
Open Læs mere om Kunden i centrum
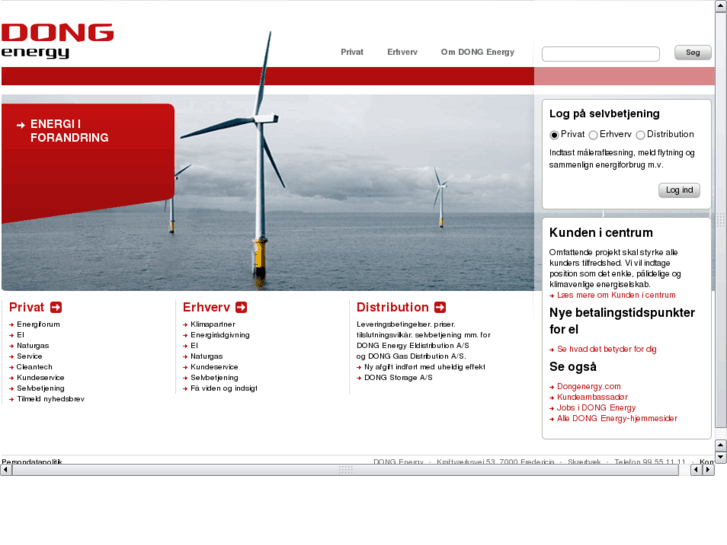tap(616, 295)
